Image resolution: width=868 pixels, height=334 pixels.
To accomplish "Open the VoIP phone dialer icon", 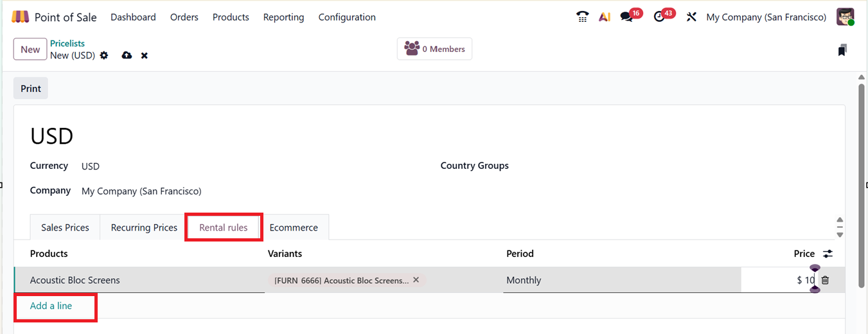I will pyautogui.click(x=583, y=17).
